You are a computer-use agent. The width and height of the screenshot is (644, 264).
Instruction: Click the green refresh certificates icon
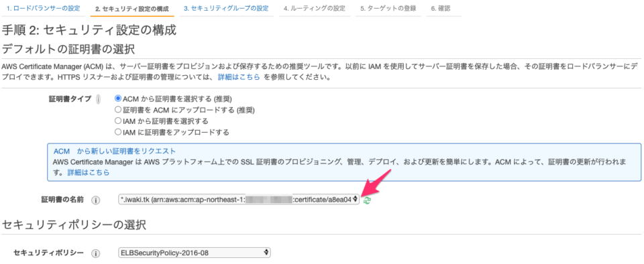click(367, 200)
